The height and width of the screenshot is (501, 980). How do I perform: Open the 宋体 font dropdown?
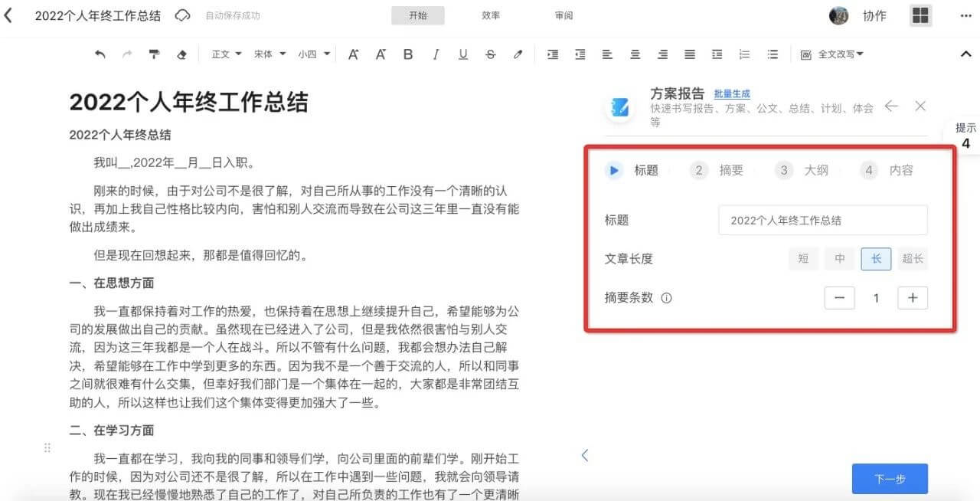click(x=269, y=54)
